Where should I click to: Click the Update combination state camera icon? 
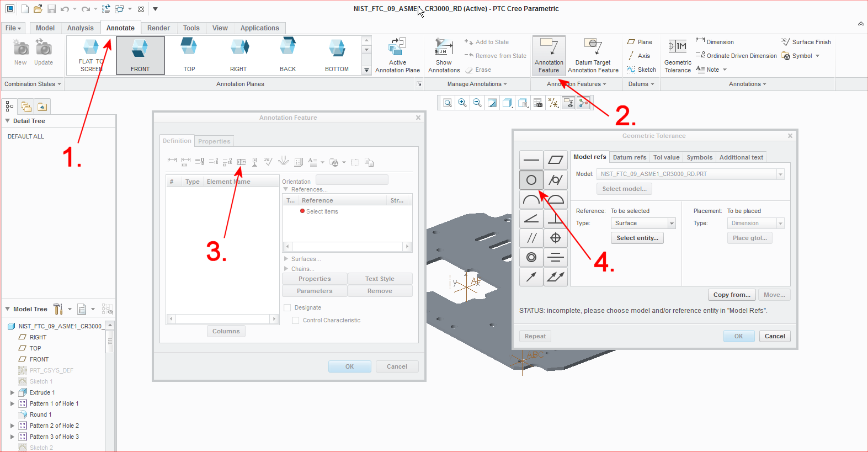coord(44,52)
